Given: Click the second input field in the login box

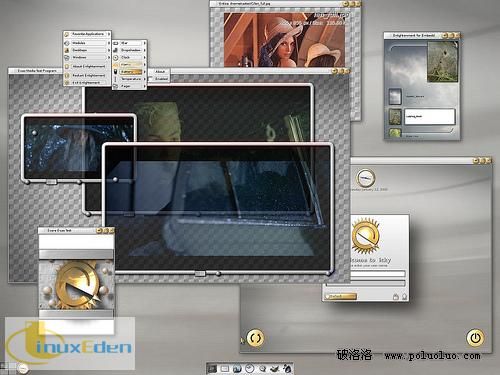Looking at the screenshot, I should click(x=366, y=283).
